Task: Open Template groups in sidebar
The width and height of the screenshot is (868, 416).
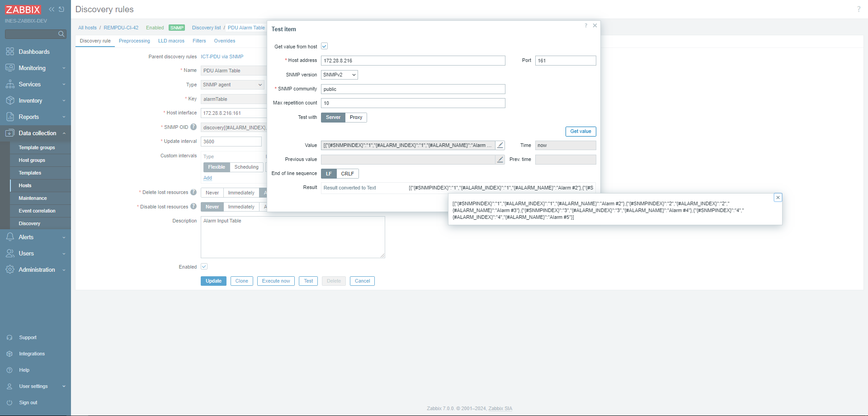Action: click(37, 147)
